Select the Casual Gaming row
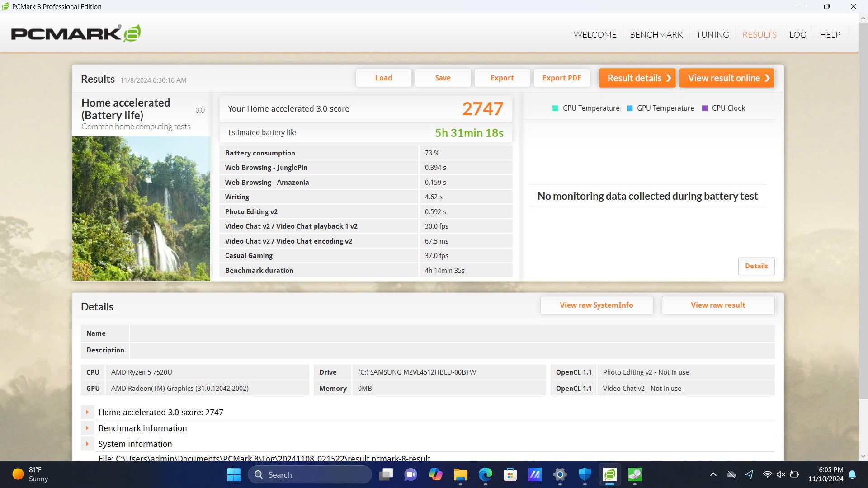 pyautogui.click(x=366, y=255)
